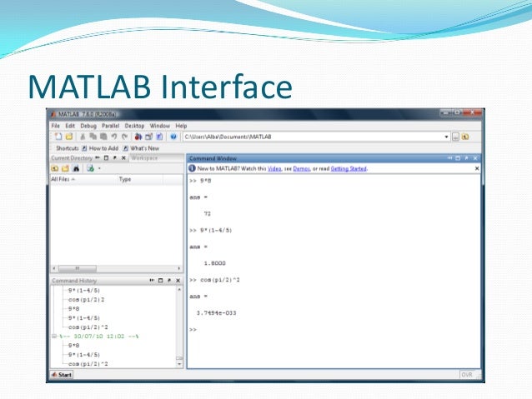
Task: Minimize the Current Directory panel
Action: tap(98, 158)
